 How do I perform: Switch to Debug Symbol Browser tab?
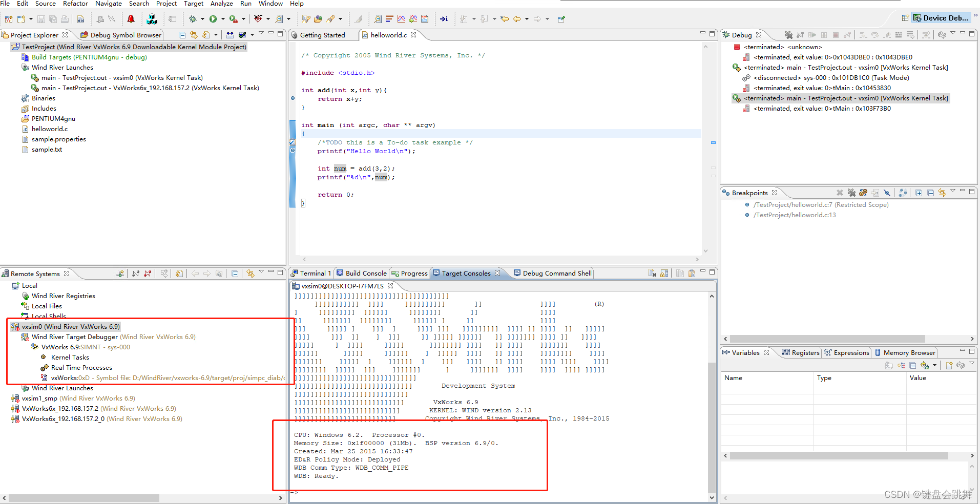tap(121, 35)
